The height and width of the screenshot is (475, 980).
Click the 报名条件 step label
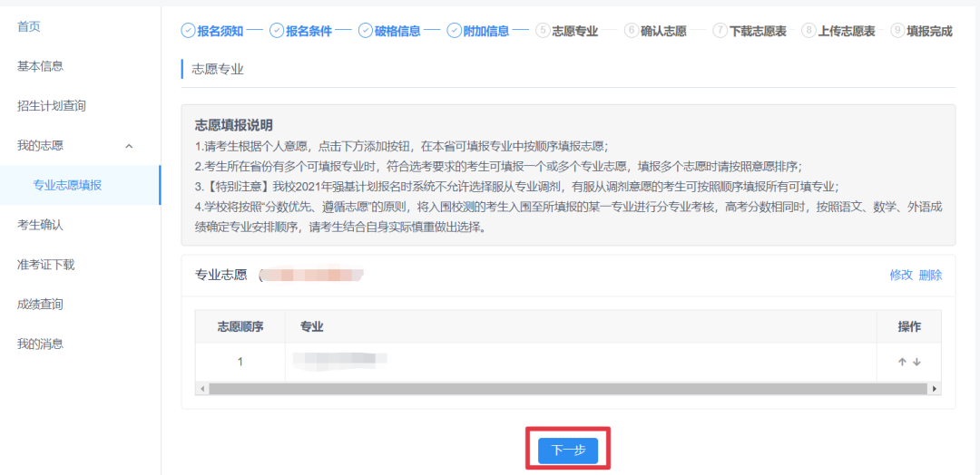(x=309, y=31)
